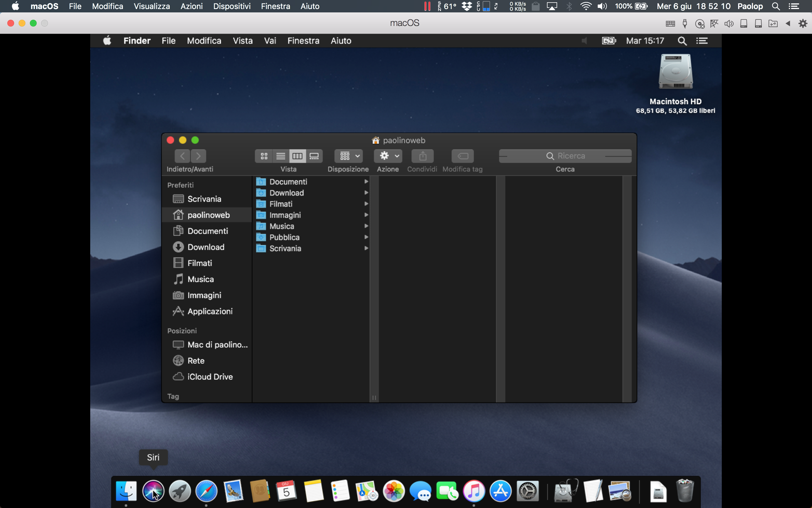The width and height of the screenshot is (812, 508).
Task: Expand arrow beside Download folder in column
Action: pos(367,193)
